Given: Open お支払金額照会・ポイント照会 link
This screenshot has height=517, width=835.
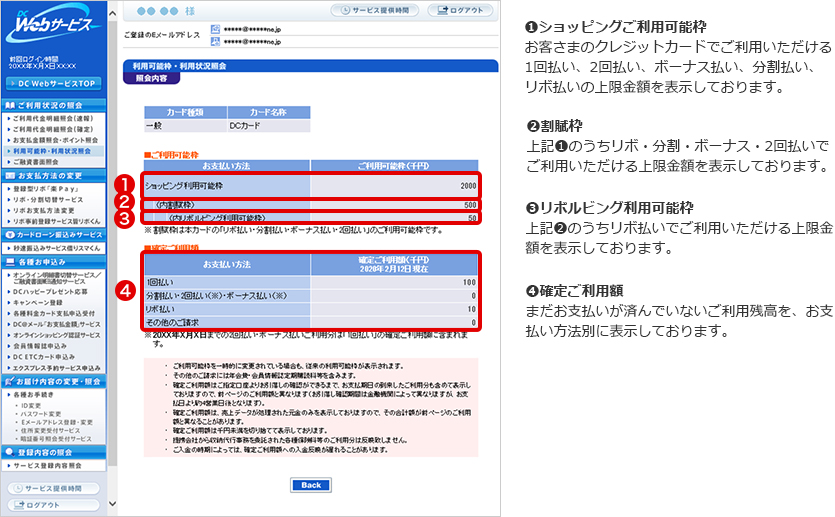Looking at the screenshot, I should coord(54,140).
